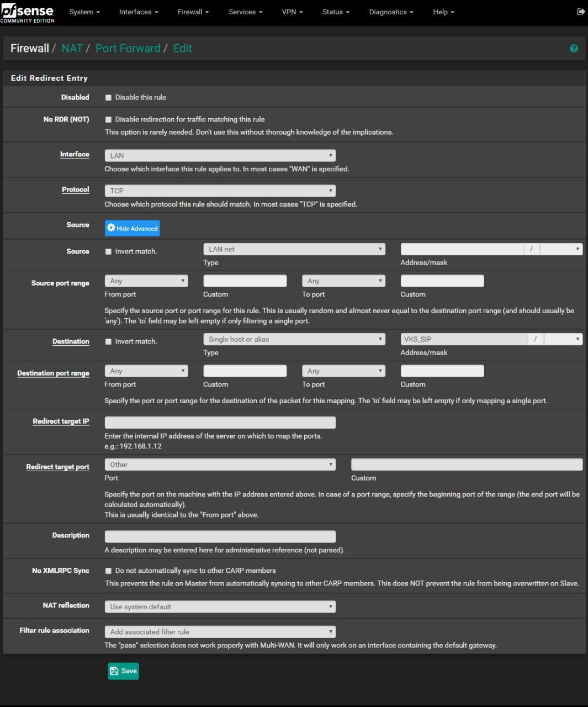The width and height of the screenshot is (588, 707).
Task: Toggle Destination Invert match checkbox
Action: pos(108,342)
